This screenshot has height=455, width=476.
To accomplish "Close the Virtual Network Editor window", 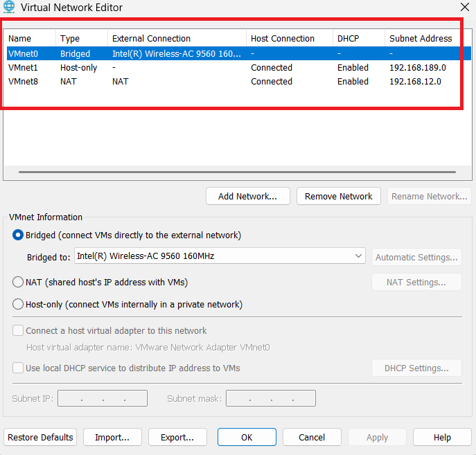I will 464,8.
